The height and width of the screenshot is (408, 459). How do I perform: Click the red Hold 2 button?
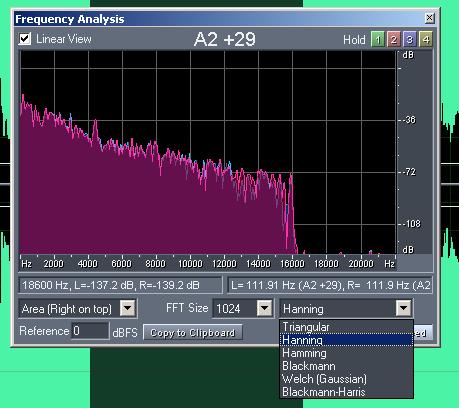[x=394, y=40]
